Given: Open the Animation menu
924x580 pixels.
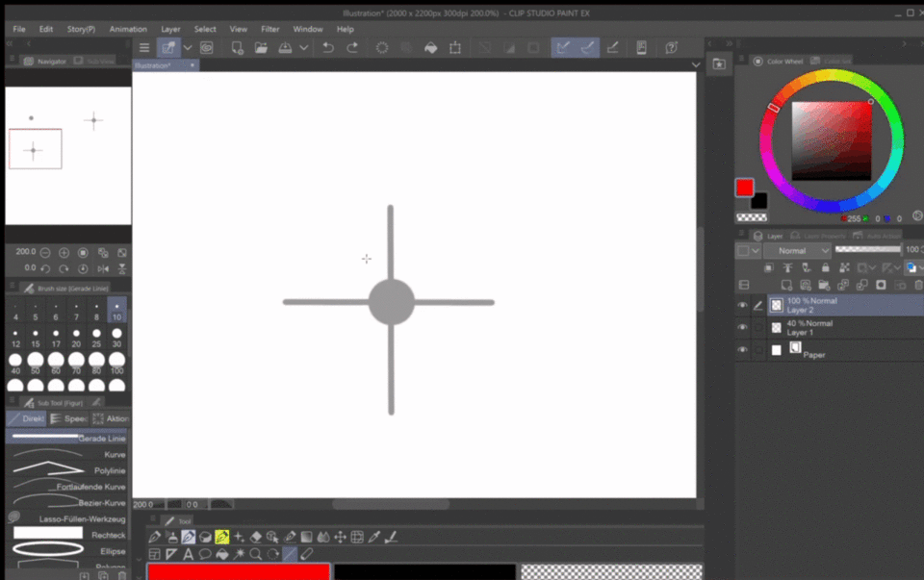Looking at the screenshot, I should click(128, 30).
